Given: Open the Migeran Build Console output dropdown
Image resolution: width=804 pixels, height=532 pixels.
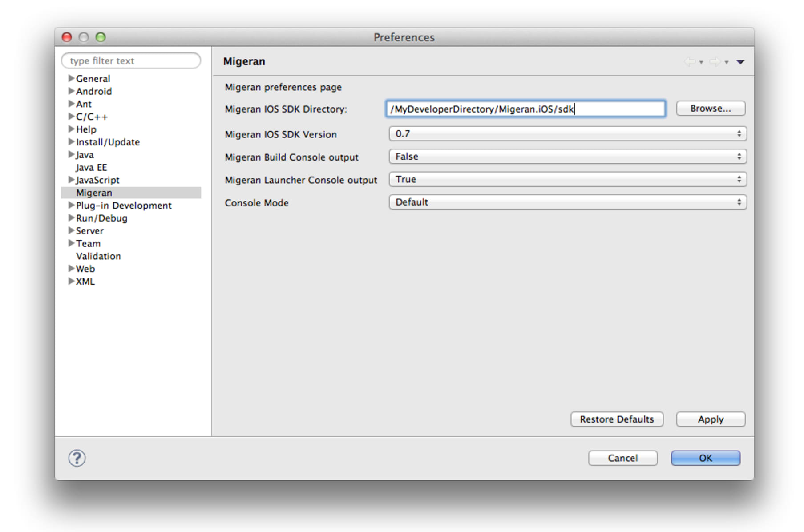Looking at the screenshot, I should (x=568, y=157).
